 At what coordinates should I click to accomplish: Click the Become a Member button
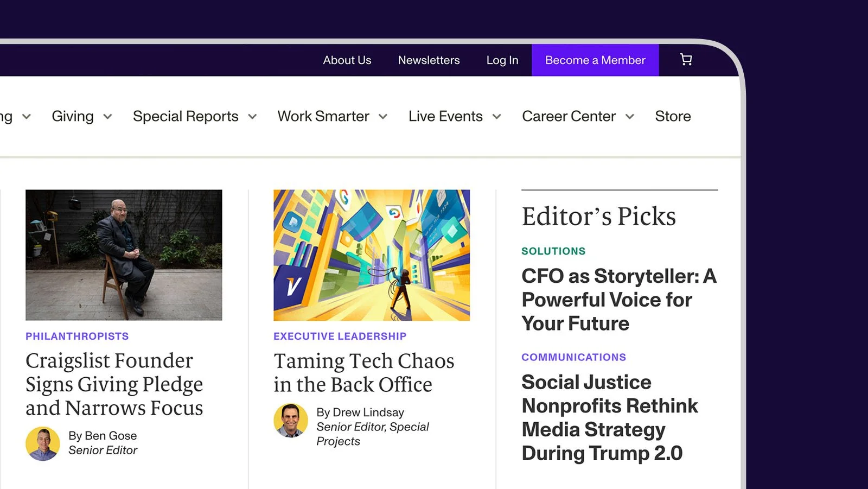(x=595, y=60)
